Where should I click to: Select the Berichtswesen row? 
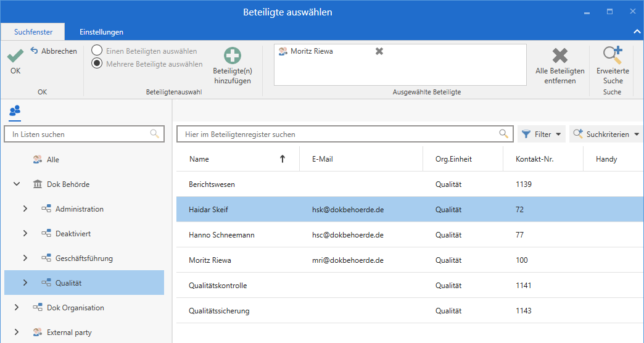410,184
